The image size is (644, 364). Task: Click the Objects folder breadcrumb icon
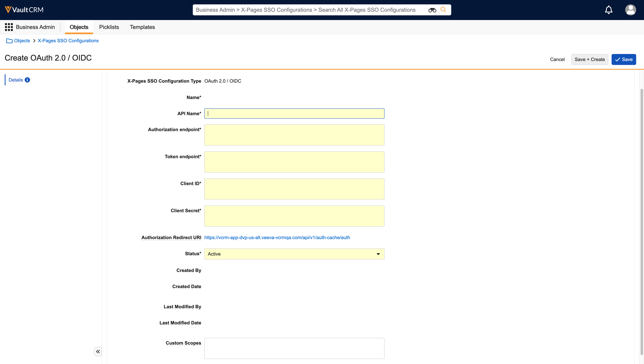click(x=9, y=41)
